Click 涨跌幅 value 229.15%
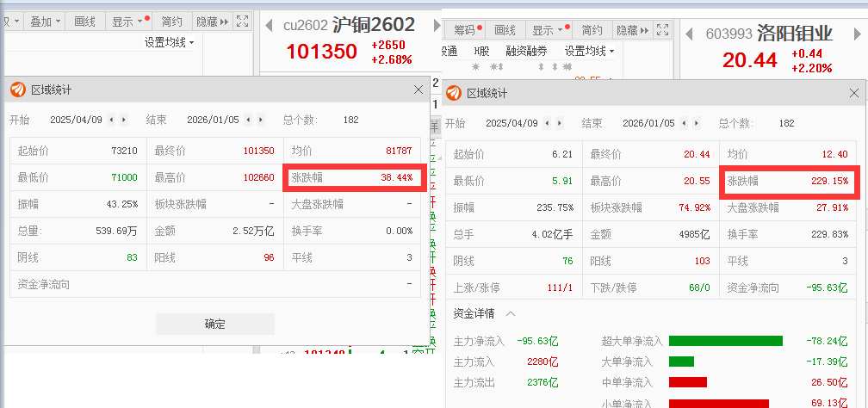The width and height of the screenshot is (868, 408). click(830, 181)
